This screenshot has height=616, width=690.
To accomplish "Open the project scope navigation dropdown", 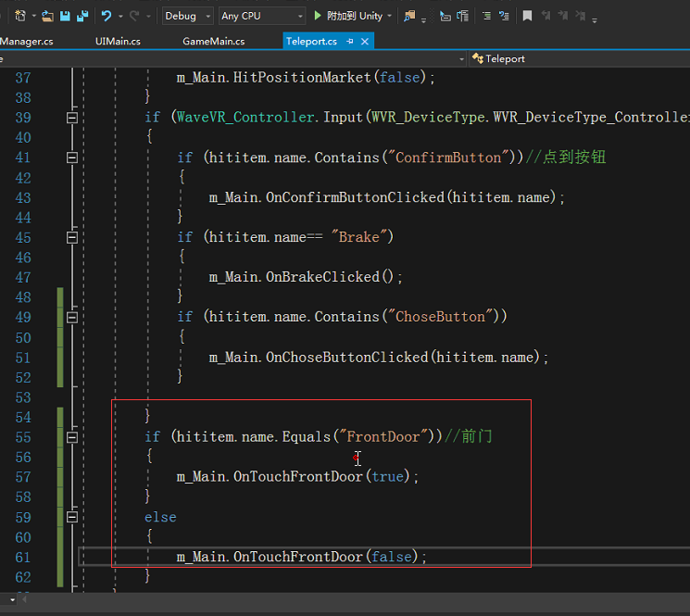I will pyautogui.click(x=461, y=59).
